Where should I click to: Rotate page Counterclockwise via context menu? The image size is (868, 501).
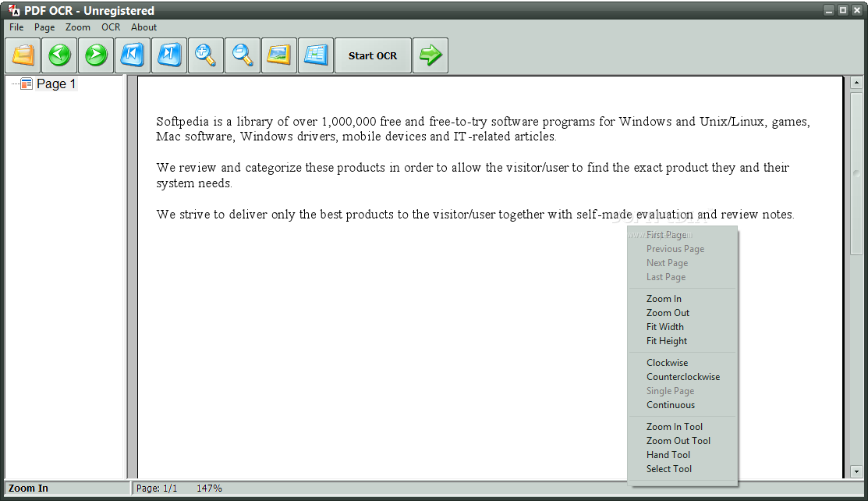pos(682,377)
